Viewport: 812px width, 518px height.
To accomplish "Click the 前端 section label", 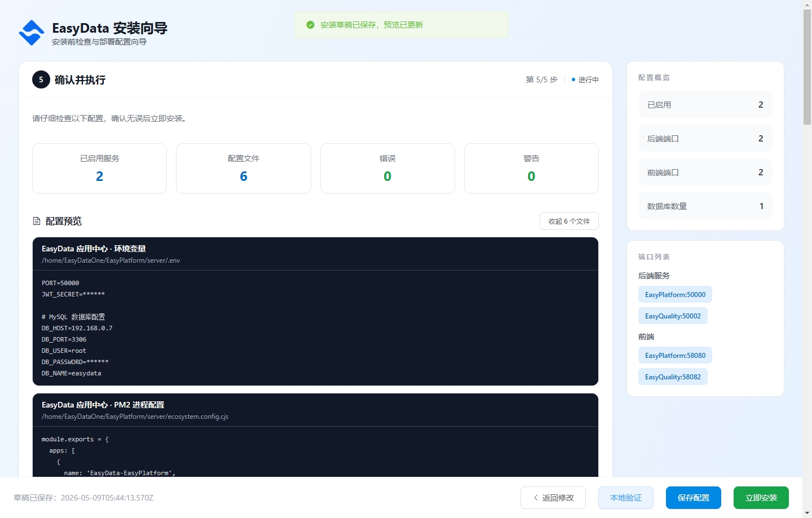I will [x=646, y=337].
